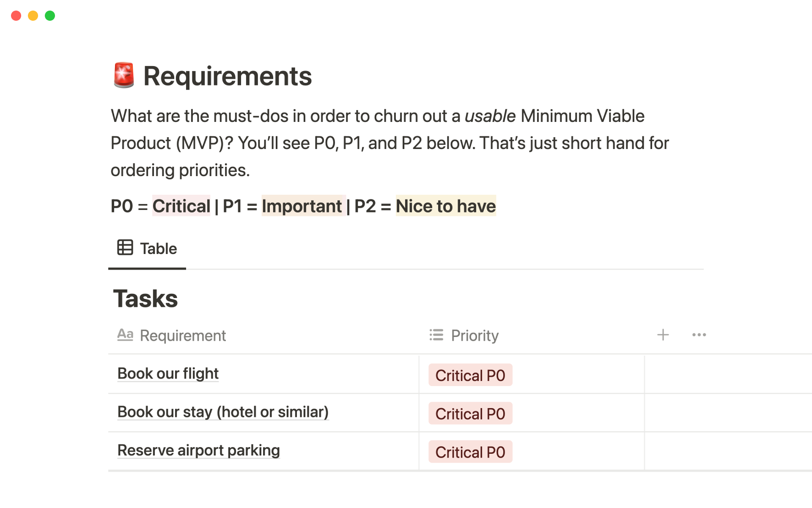Image resolution: width=812 pixels, height=508 pixels.
Task: Click Critical P0 tag for Book our stay
Action: [x=470, y=414]
